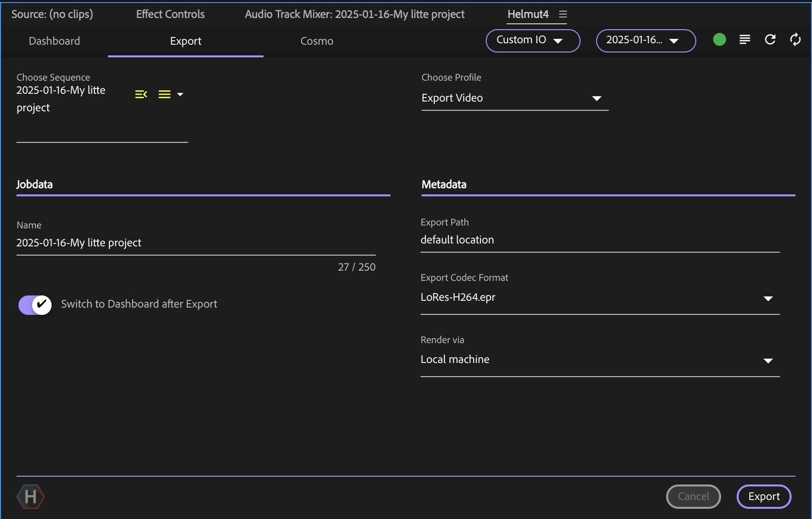Open the job list lines icon

[744, 40]
